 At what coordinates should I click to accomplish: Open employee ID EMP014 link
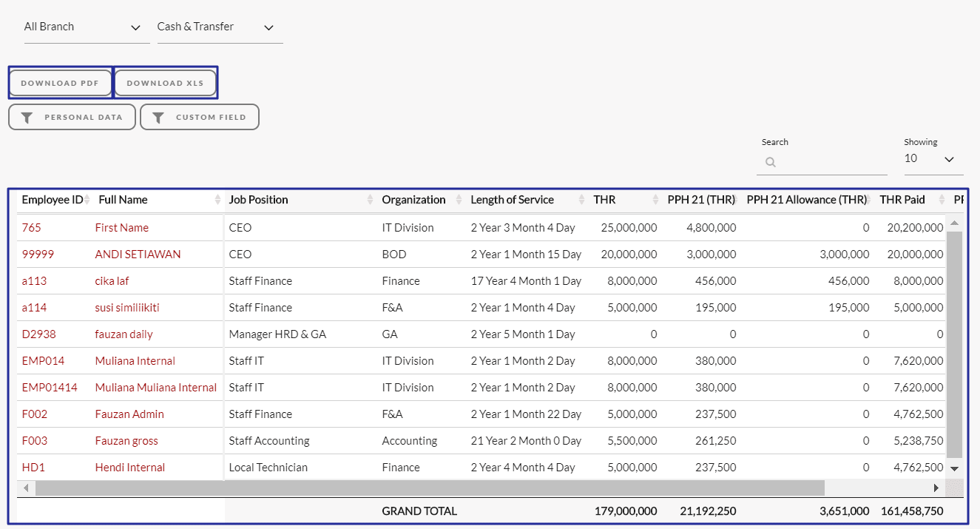(43, 361)
